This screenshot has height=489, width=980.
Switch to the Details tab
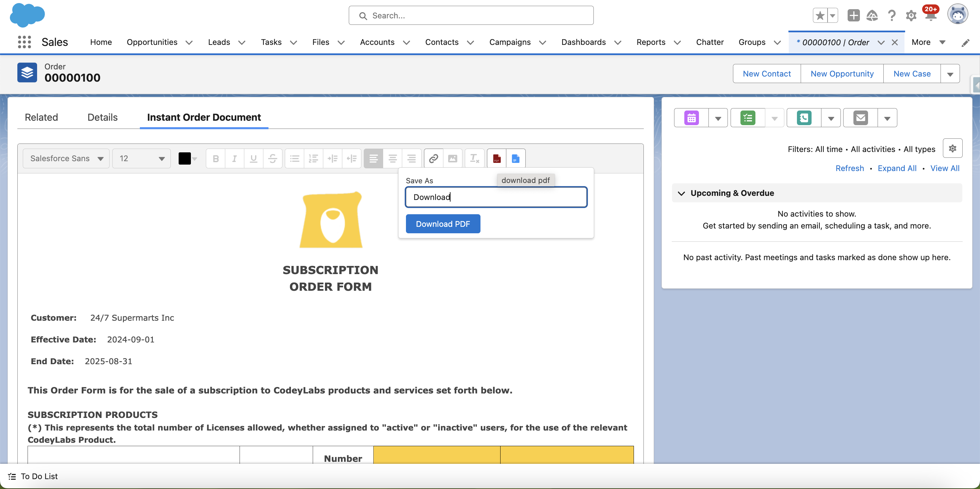102,118
